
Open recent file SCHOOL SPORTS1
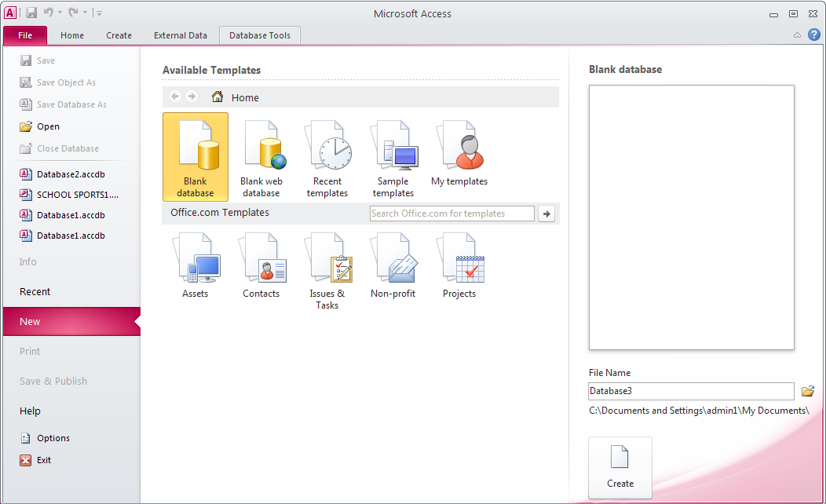point(69,195)
